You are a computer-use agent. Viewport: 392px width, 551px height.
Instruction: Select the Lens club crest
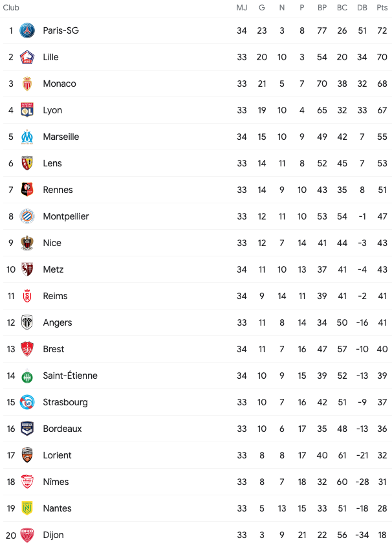point(27,163)
